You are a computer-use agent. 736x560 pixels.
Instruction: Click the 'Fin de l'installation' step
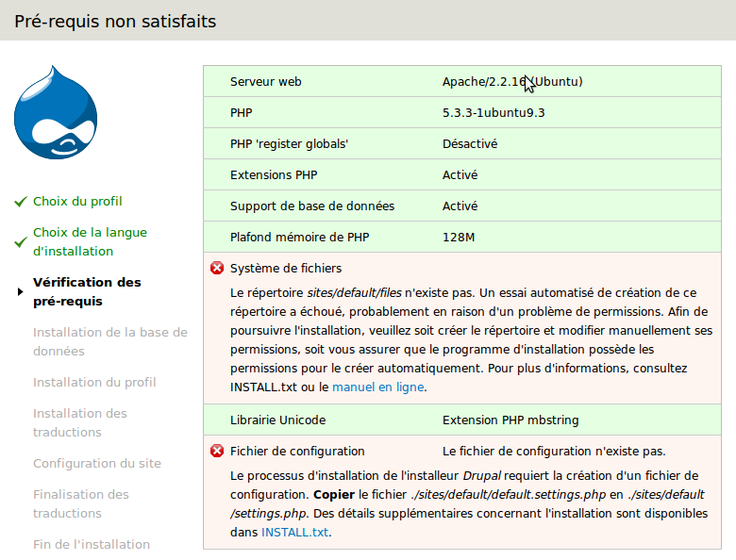point(91,545)
